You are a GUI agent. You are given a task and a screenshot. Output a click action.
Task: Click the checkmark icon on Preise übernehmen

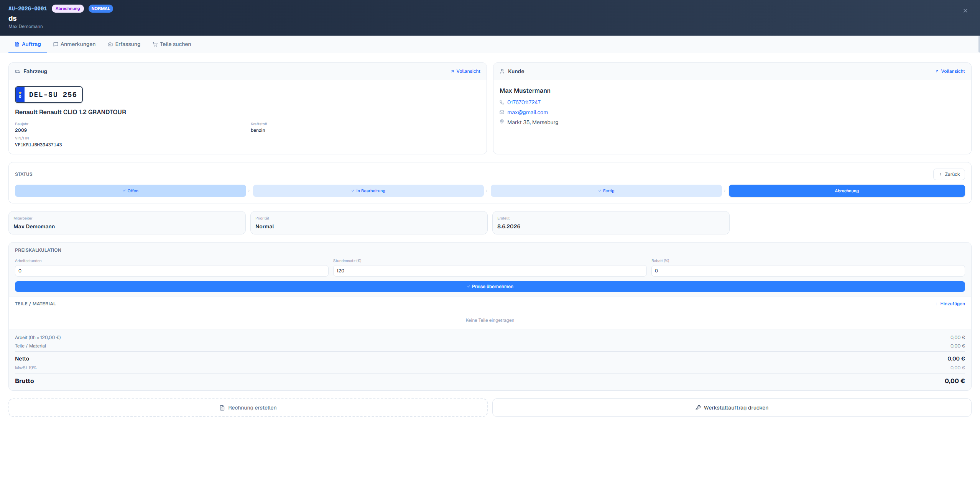(469, 287)
